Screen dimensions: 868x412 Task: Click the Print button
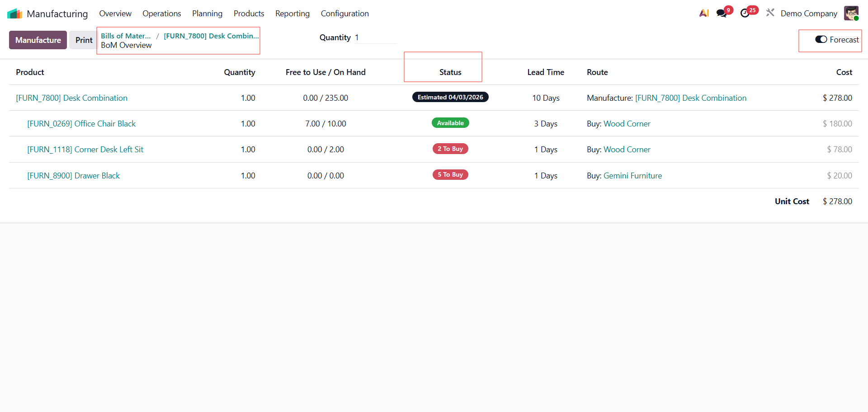point(84,40)
